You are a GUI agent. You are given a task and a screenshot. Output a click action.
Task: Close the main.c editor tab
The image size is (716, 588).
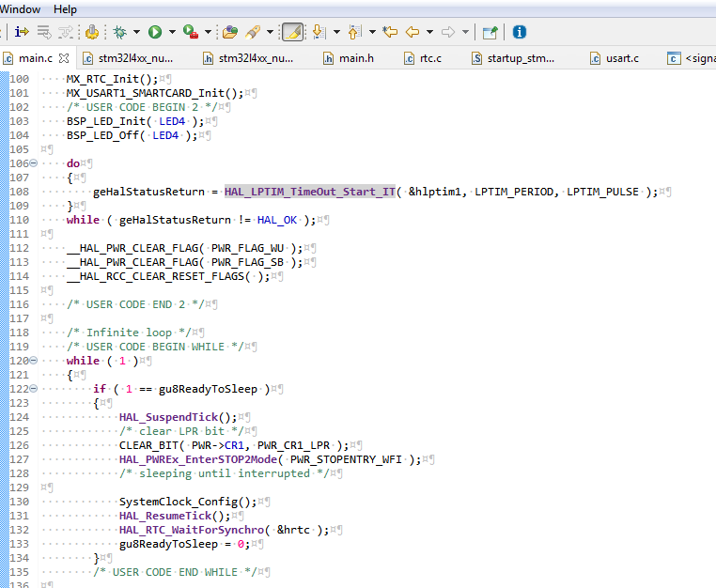tap(64, 58)
